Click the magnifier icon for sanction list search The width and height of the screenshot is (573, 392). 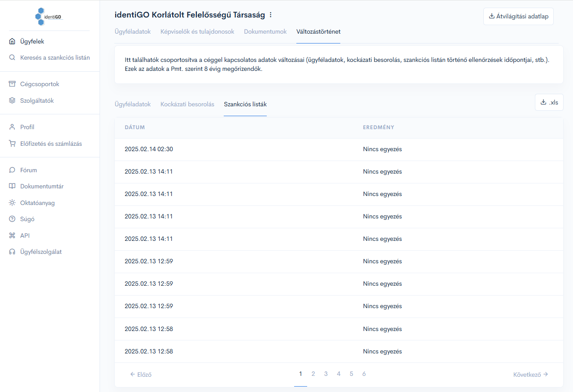(x=12, y=57)
